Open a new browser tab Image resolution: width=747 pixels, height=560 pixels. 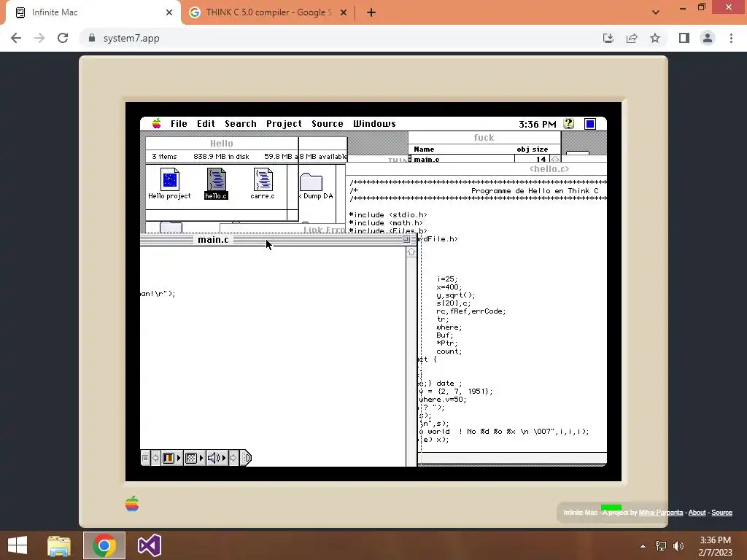point(371,12)
